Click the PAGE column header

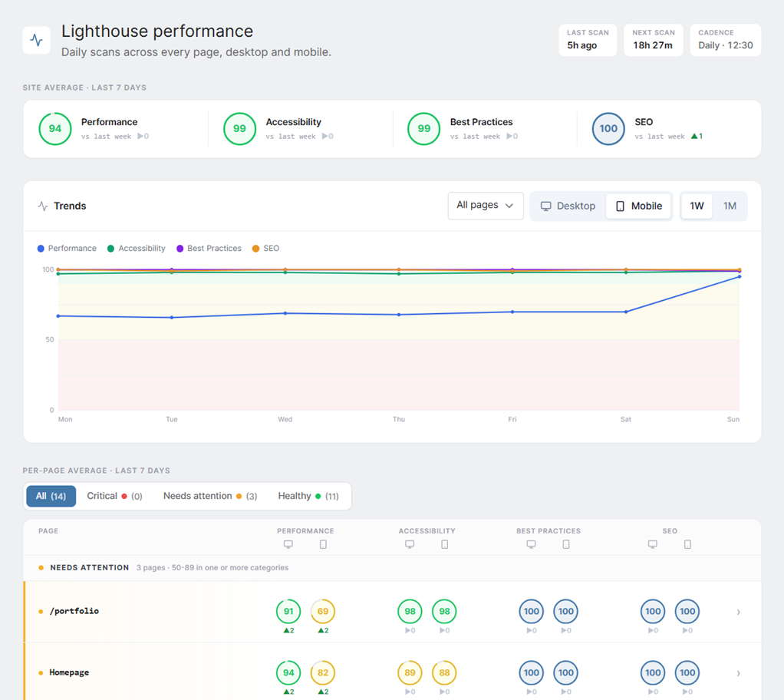point(48,531)
